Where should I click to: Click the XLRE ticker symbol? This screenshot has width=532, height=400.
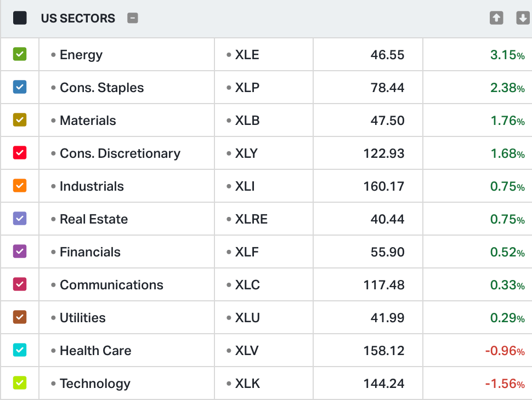[x=251, y=219]
